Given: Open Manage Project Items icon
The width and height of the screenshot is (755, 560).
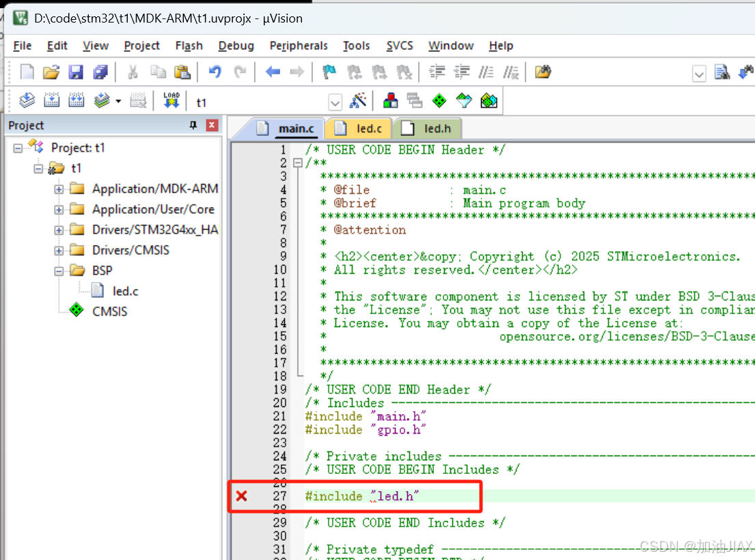Looking at the screenshot, I should 391,100.
